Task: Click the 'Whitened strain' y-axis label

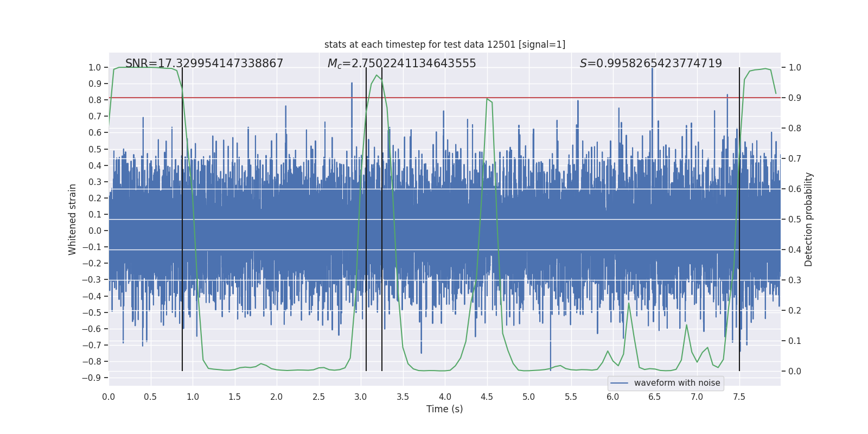Action: [x=73, y=219]
